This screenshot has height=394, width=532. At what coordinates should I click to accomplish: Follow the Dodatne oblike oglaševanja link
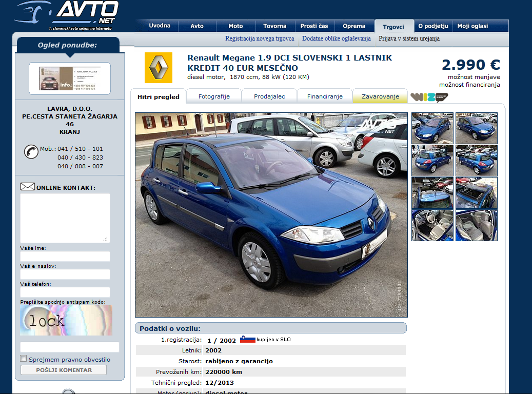[337, 38]
